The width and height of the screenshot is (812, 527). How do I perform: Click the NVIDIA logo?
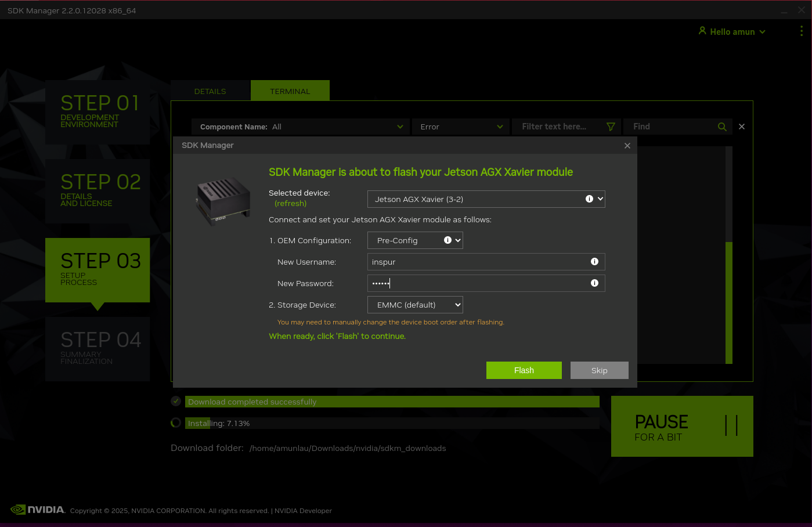(x=38, y=510)
